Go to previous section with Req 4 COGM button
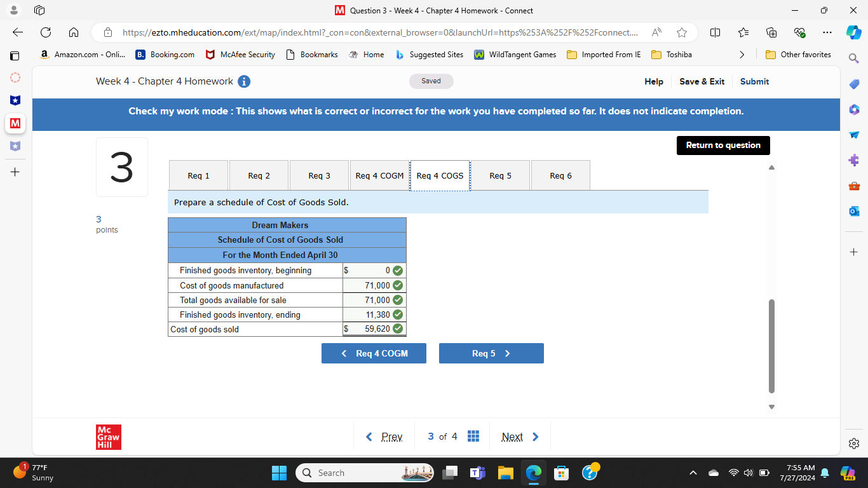This screenshot has width=868, height=488. (x=374, y=353)
